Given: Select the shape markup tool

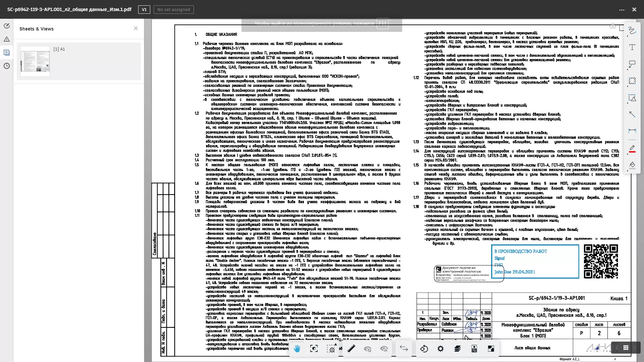Looking at the screenshot, I should tap(632, 98).
